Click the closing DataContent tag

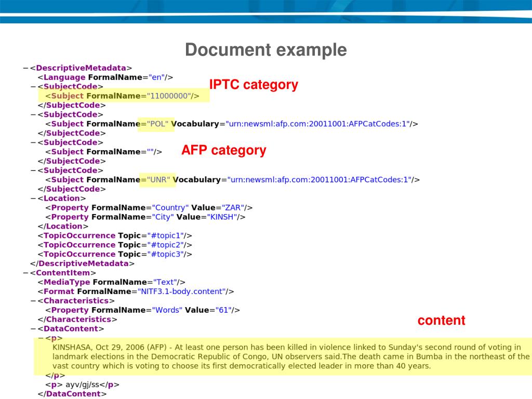coord(72,394)
